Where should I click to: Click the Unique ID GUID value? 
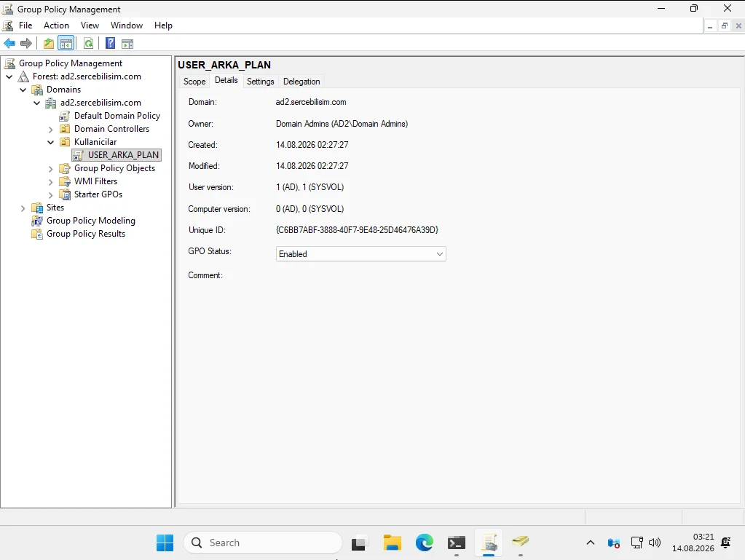coord(357,230)
